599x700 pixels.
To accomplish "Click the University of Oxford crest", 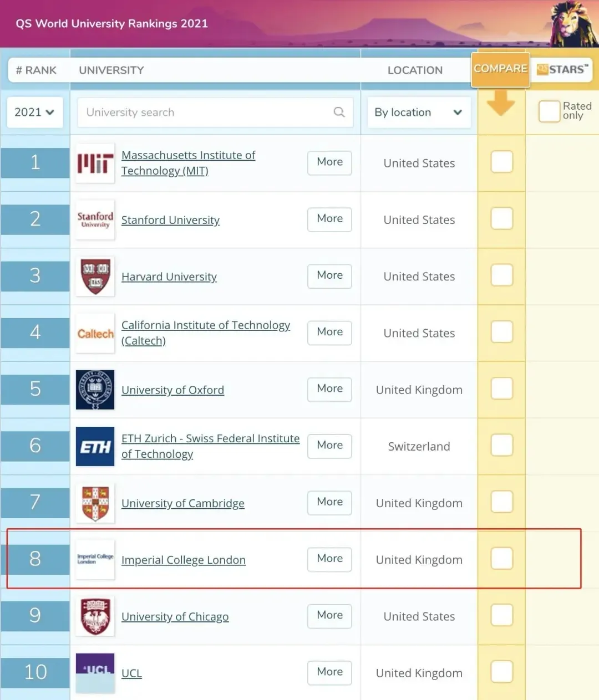I will click(x=95, y=390).
